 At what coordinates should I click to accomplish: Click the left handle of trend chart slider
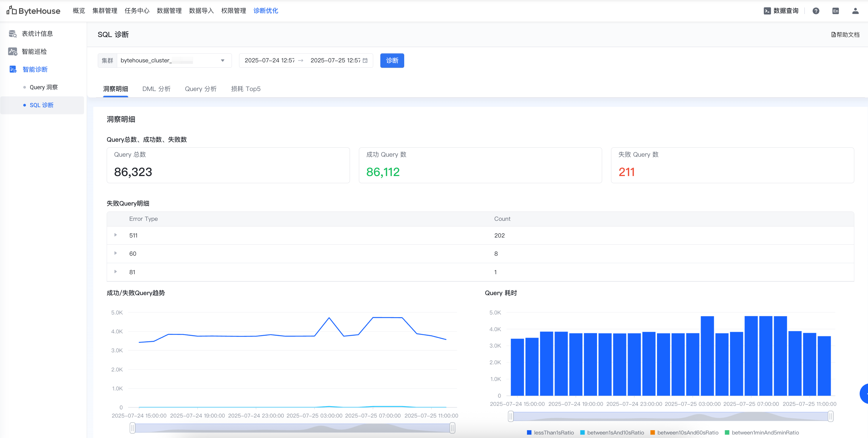pos(132,428)
